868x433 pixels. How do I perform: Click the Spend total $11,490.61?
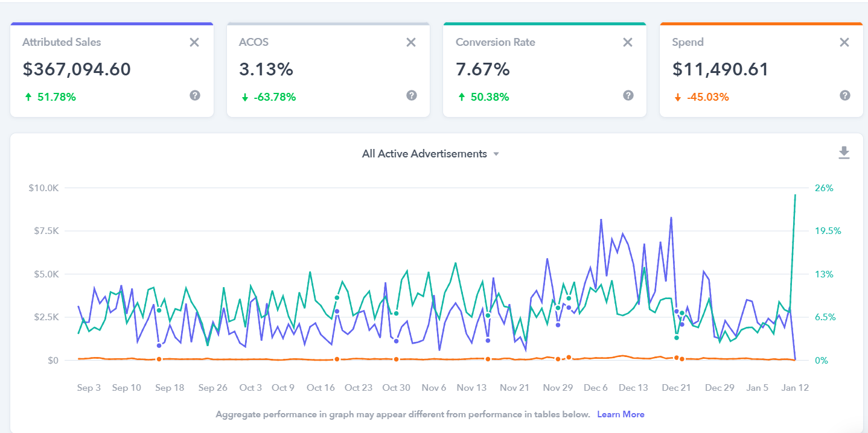[720, 69]
